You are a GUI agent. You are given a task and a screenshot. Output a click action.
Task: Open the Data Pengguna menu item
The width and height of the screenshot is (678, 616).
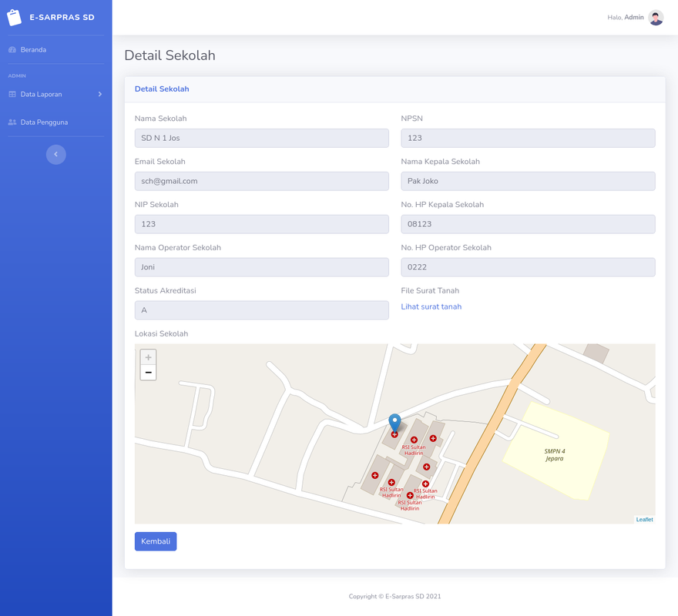click(x=44, y=122)
